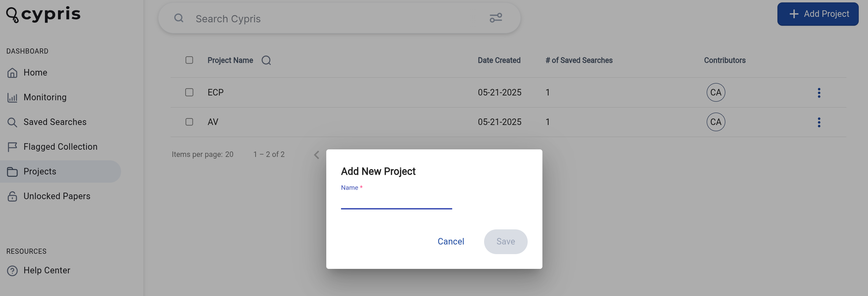Click the Project Name column search icon
Screen dimensions: 868x296
266,60
